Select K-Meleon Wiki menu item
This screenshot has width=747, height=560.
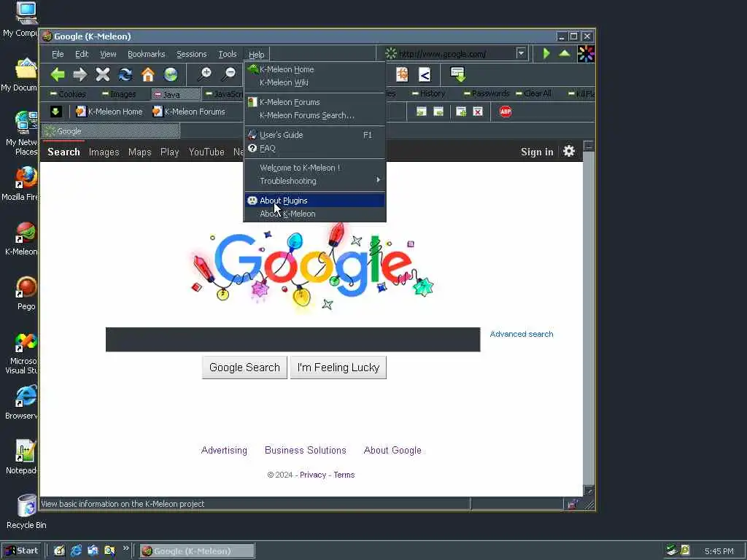click(314, 82)
